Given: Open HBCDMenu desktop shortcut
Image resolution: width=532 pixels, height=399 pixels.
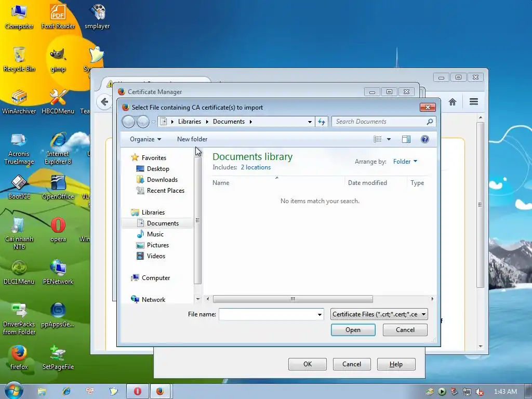Looking at the screenshot, I should tap(58, 101).
